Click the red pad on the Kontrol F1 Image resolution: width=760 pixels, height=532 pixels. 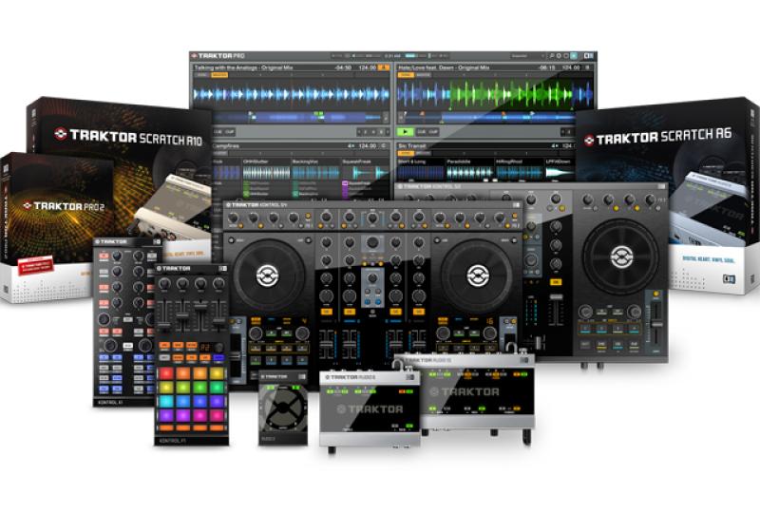coord(165,373)
